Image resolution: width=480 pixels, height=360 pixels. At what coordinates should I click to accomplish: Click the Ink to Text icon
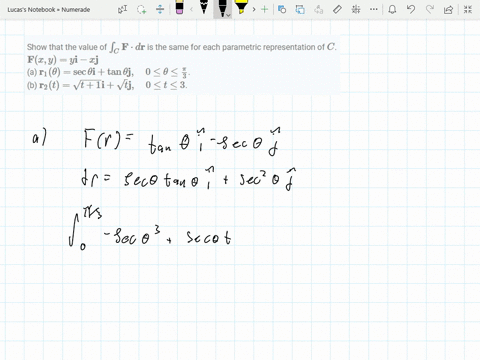pos(319,9)
